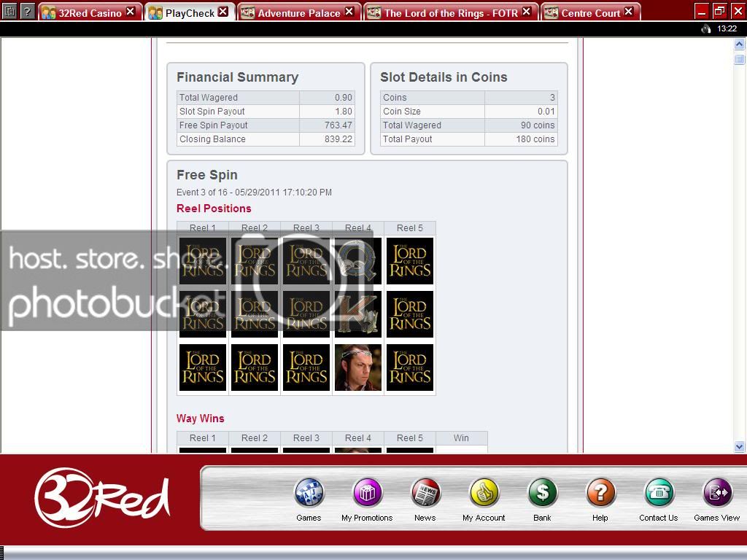Click the Free Spin Payout value 763.47

(x=338, y=125)
